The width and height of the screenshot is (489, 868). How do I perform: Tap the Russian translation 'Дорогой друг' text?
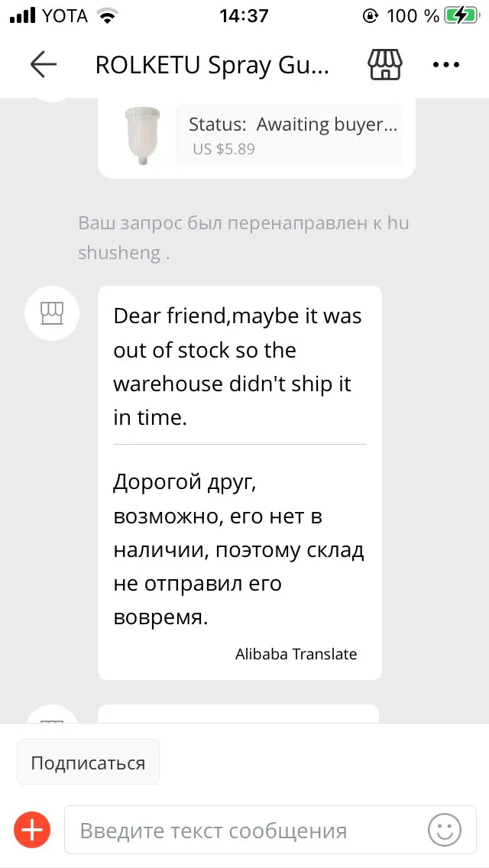click(238, 550)
